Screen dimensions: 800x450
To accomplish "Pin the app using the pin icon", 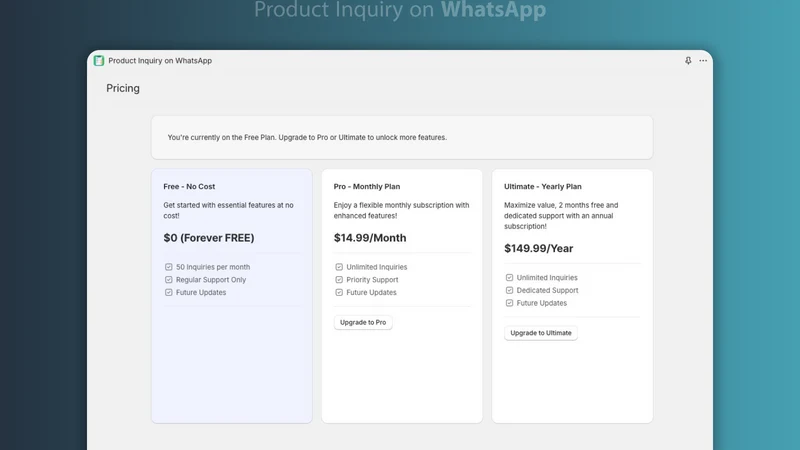I will click(688, 61).
